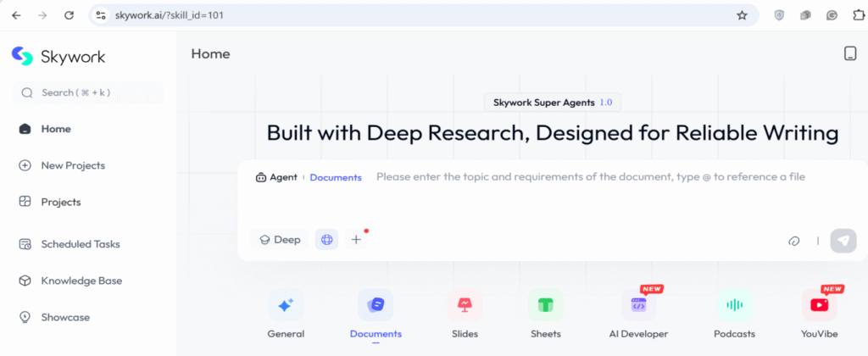868x356 pixels.
Task: Open the General agent icon
Action: 286,305
